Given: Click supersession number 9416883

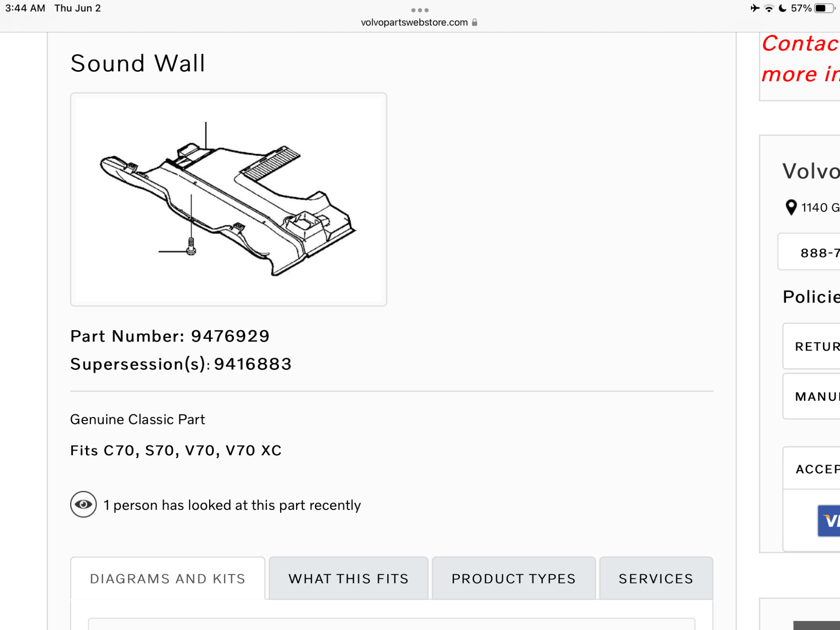Looking at the screenshot, I should [253, 364].
